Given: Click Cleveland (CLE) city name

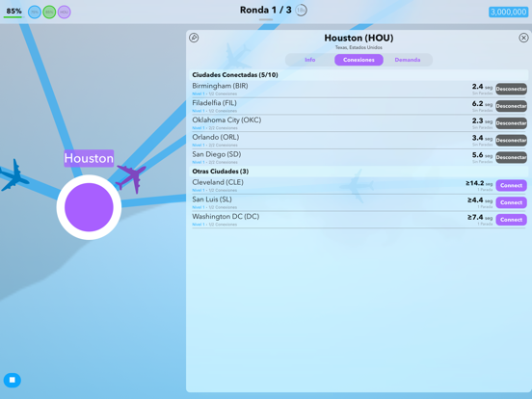Looking at the screenshot, I should pyautogui.click(x=218, y=182).
